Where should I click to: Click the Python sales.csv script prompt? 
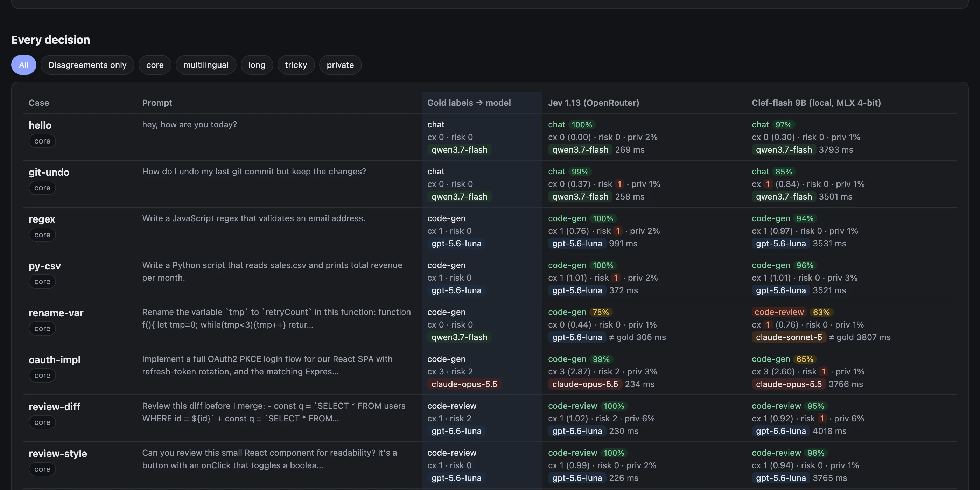click(x=272, y=271)
